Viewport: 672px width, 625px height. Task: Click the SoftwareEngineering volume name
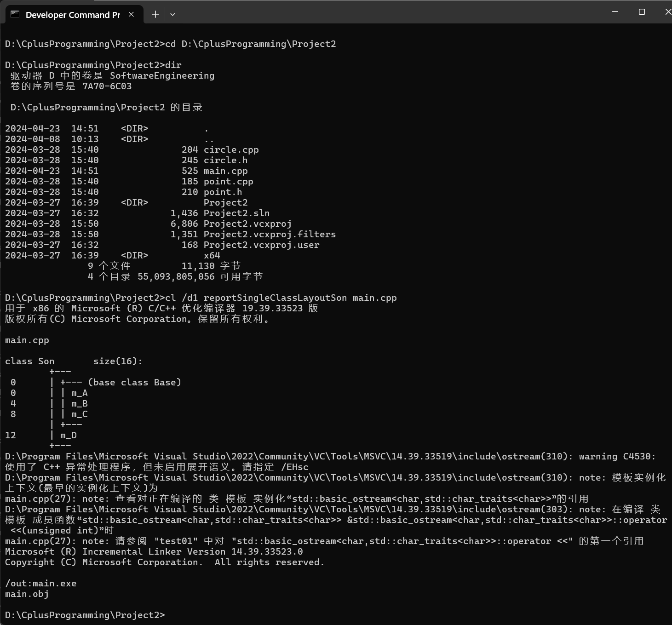pos(162,76)
